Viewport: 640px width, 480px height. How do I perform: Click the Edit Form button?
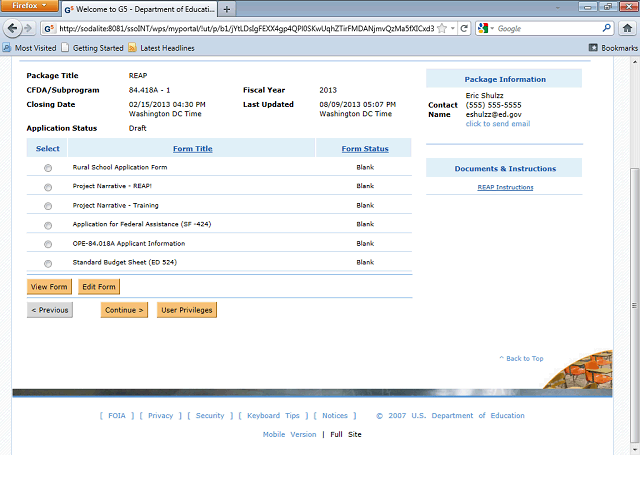click(99, 287)
